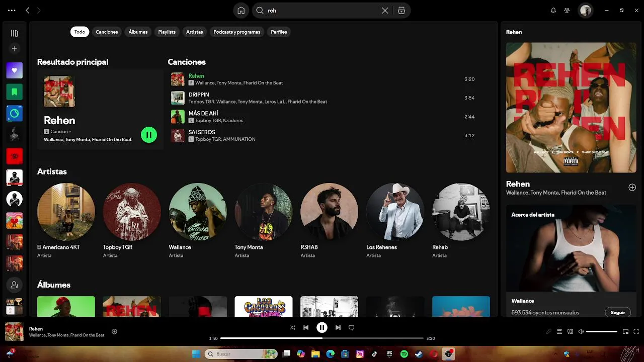
Task: Open Rehen cover art in Now Playing panel
Action: [571, 108]
